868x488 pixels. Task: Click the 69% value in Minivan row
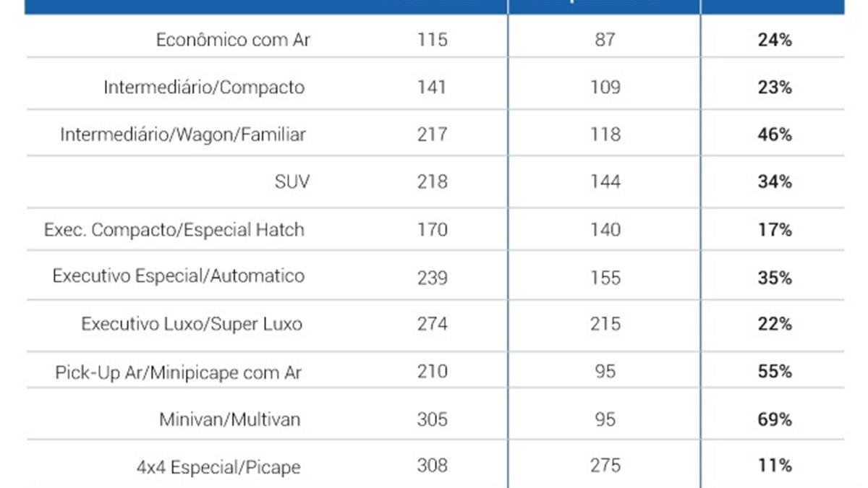coord(775,419)
